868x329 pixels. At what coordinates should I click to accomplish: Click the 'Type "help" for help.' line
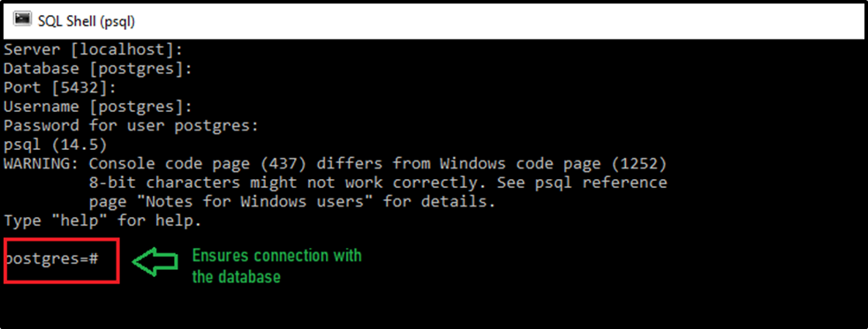coord(102,221)
